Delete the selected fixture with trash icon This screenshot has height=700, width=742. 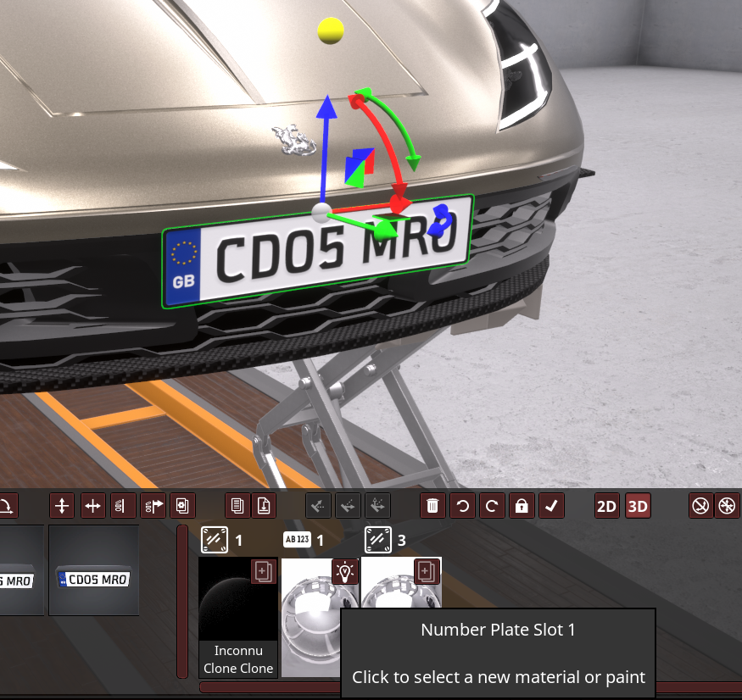pyautogui.click(x=432, y=506)
